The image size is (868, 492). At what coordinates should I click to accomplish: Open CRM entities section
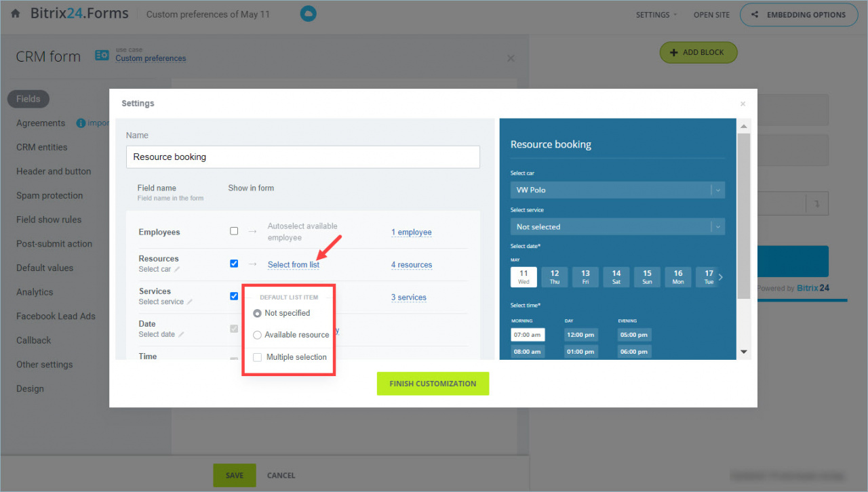(x=42, y=147)
